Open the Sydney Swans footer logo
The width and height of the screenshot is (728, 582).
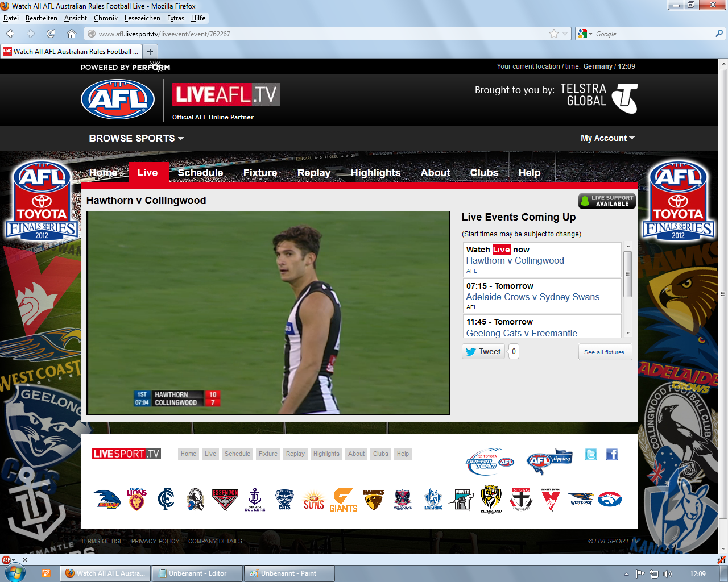[551, 499]
